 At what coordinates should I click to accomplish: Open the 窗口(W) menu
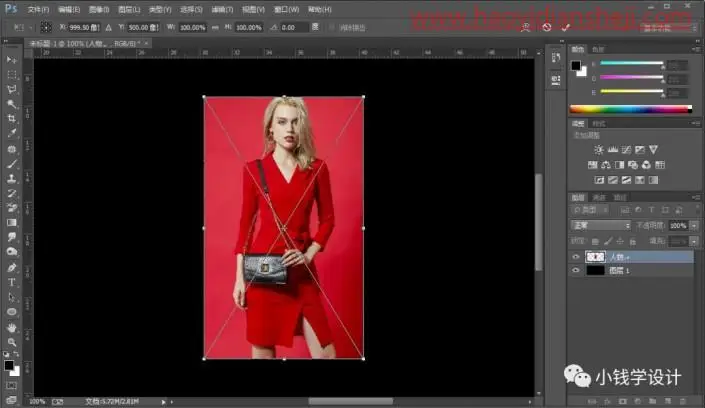tap(286, 9)
